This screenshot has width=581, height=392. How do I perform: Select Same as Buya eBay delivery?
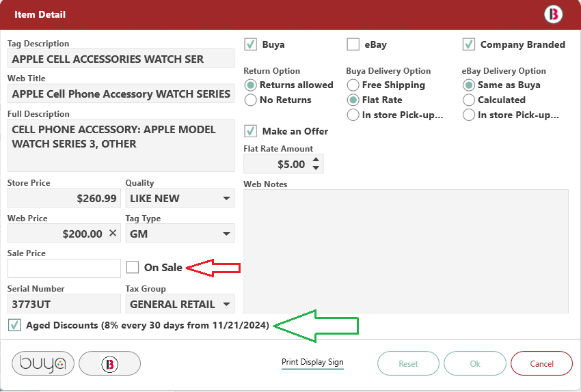click(x=469, y=85)
